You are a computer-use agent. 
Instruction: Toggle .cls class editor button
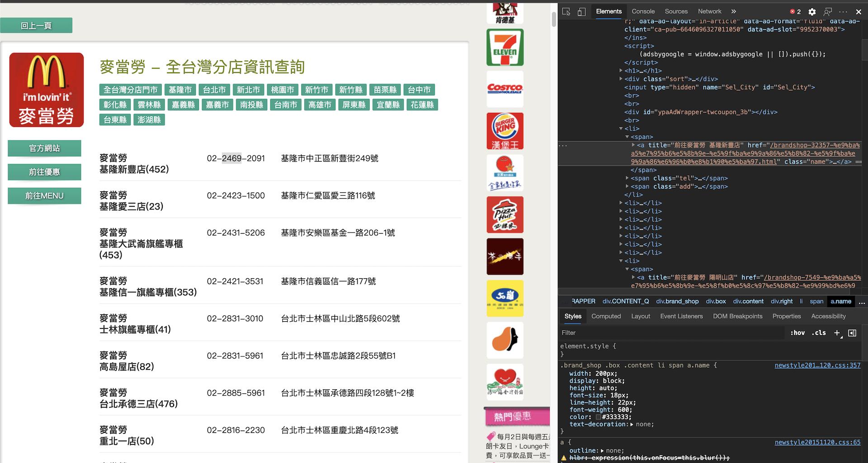pyautogui.click(x=819, y=333)
